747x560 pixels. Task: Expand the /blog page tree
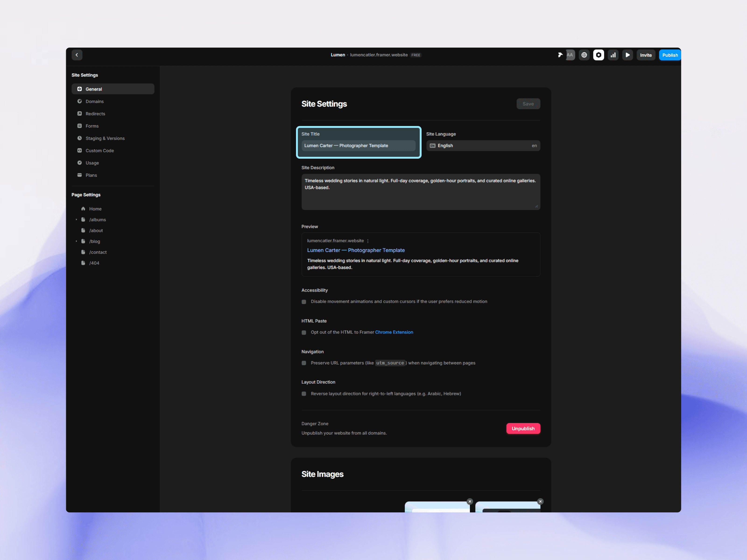[76, 241]
